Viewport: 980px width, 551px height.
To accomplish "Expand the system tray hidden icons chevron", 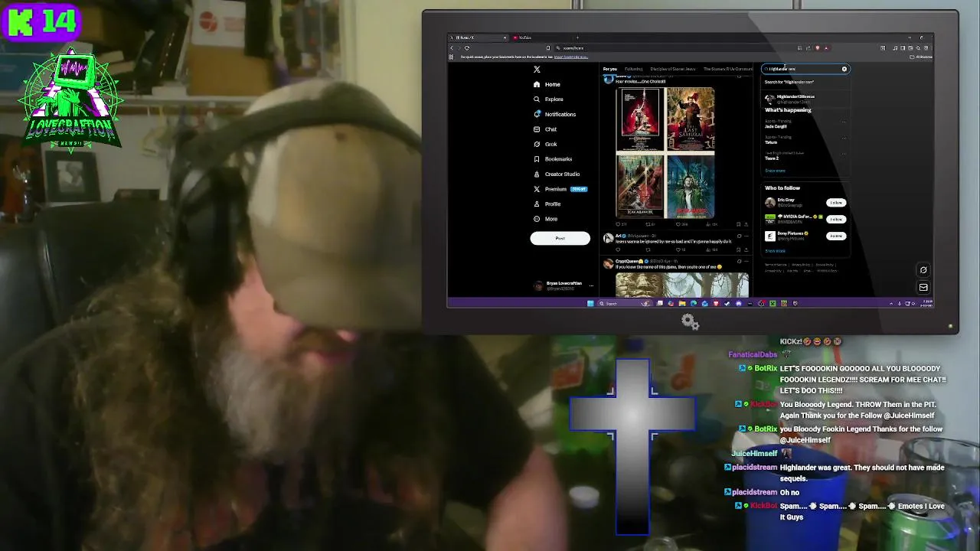I will coord(891,304).
